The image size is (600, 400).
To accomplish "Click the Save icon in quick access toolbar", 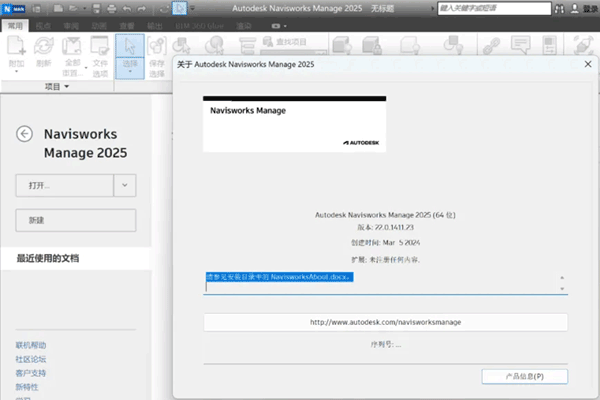I will (x=96, y=8).
